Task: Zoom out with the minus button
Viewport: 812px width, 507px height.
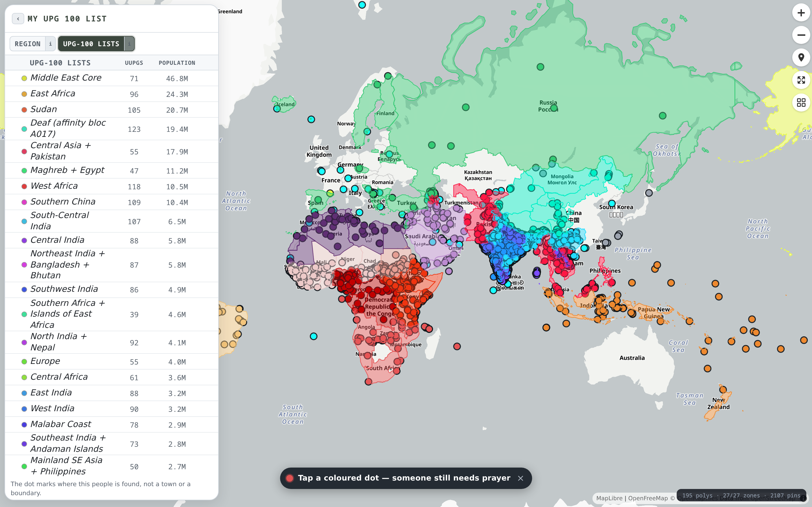Action: 801,35
